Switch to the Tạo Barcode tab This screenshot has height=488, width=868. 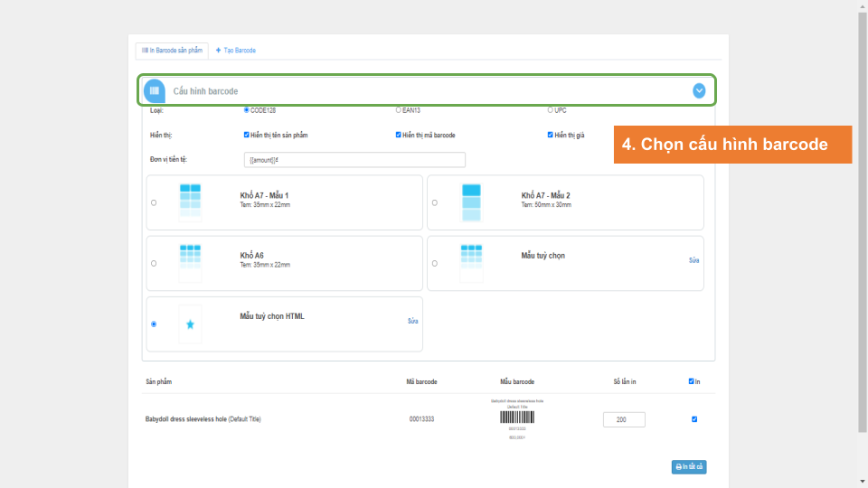[x=236, y=51]
